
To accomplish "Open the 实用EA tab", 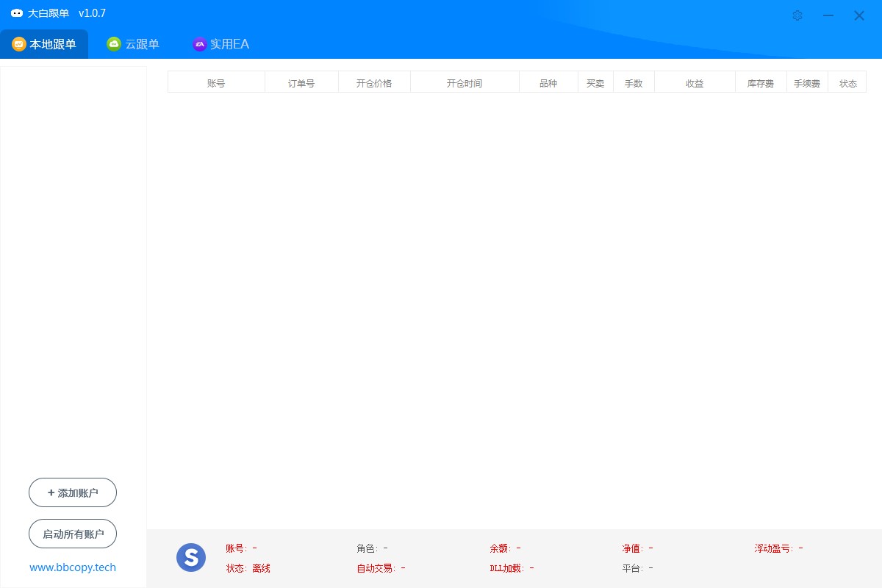I will 229,44.
